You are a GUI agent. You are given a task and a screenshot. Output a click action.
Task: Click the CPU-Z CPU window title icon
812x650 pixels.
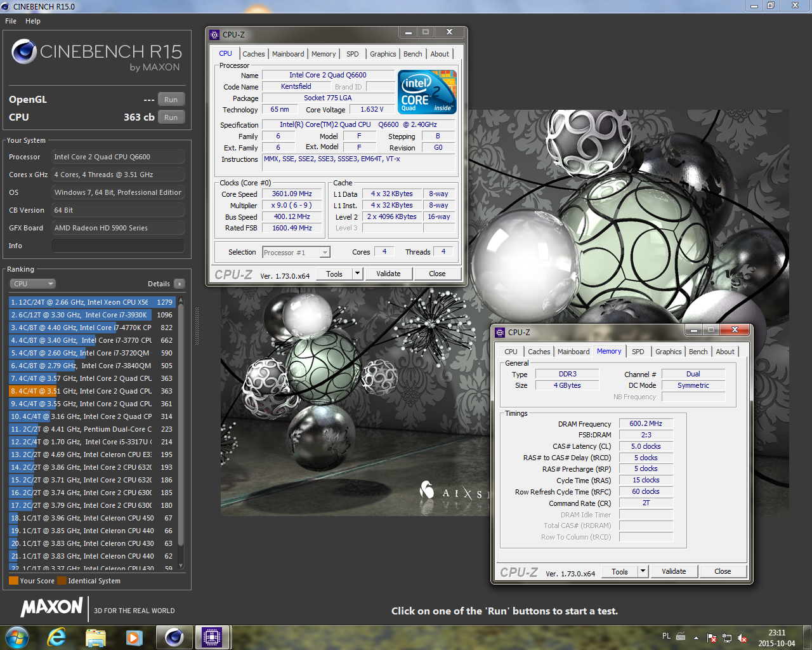coord(214,35)
